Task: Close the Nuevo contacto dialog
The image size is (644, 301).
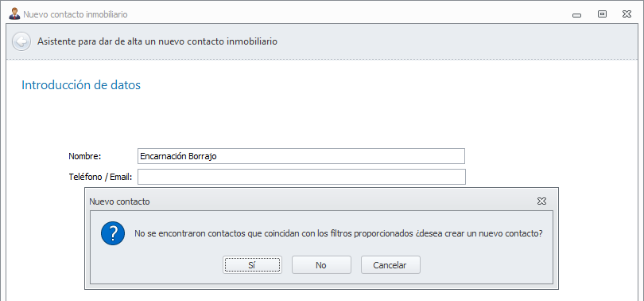Action: tap(541, 201)
